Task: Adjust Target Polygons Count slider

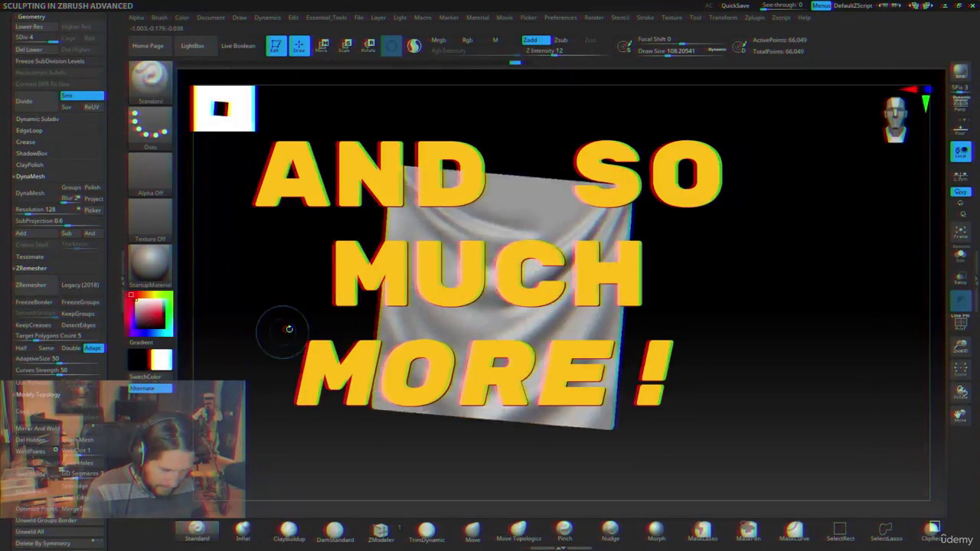Action: click(58, 336)
